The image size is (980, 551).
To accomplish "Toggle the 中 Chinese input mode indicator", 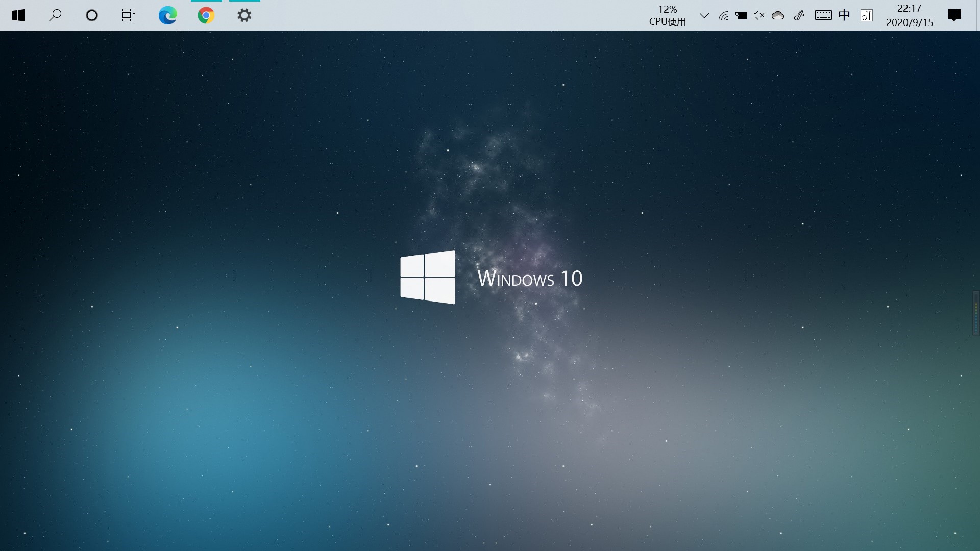I will click(x=844, y=15).
